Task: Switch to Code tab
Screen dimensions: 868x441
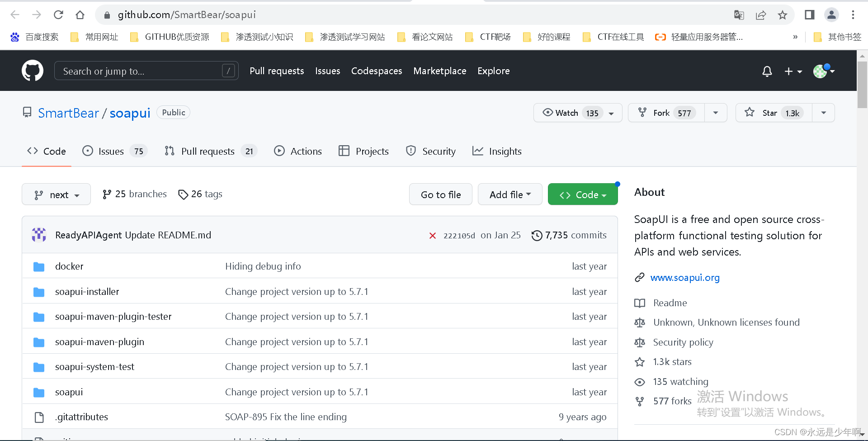Action: pos(47,152)
